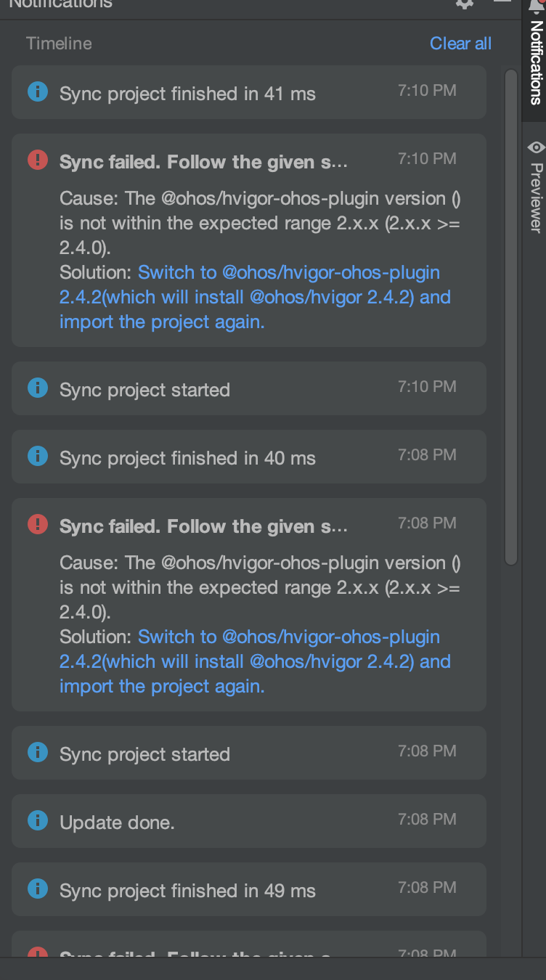The height and width of the screenshot is (980, 546).
Task: Hide the Notifications panel with the minimize bar icon
Action: tap(502, 2)
